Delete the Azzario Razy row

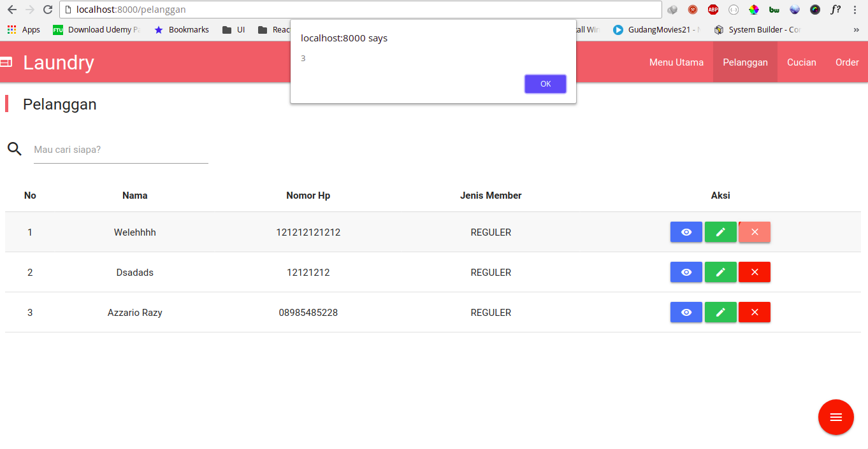[x=755, y=312]
